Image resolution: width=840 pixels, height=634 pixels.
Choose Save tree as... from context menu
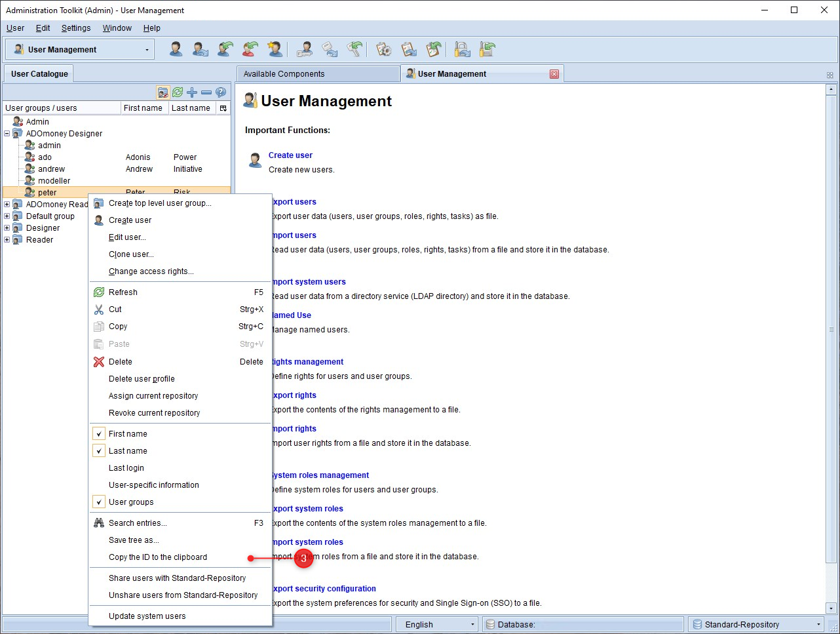[180, 540]
